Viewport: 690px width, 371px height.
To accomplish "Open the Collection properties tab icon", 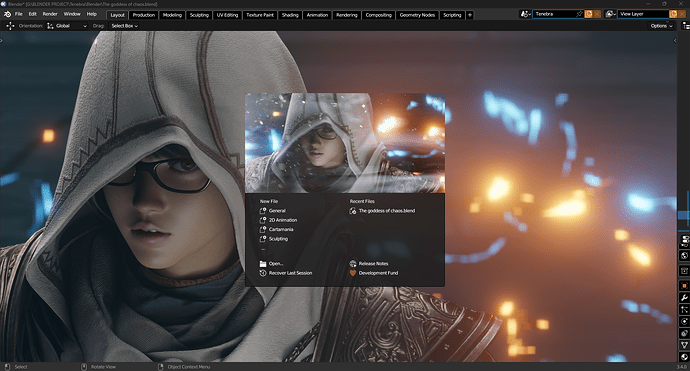I will [685, 271].
